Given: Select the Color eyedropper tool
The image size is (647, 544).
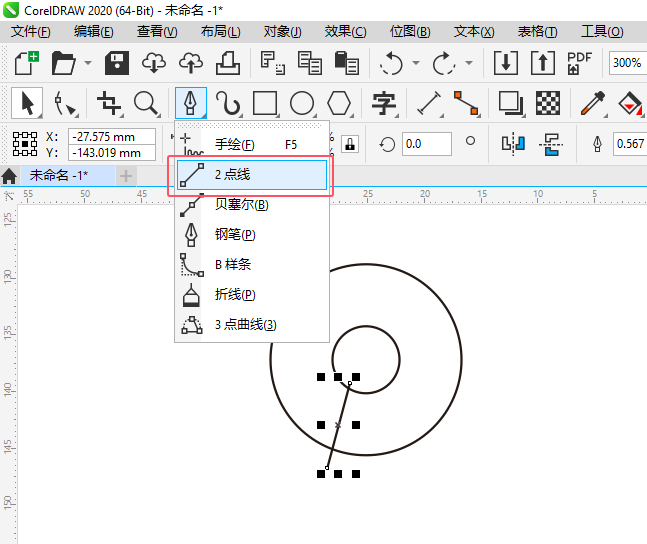Looking at the screenshot, I should (593, 103).
